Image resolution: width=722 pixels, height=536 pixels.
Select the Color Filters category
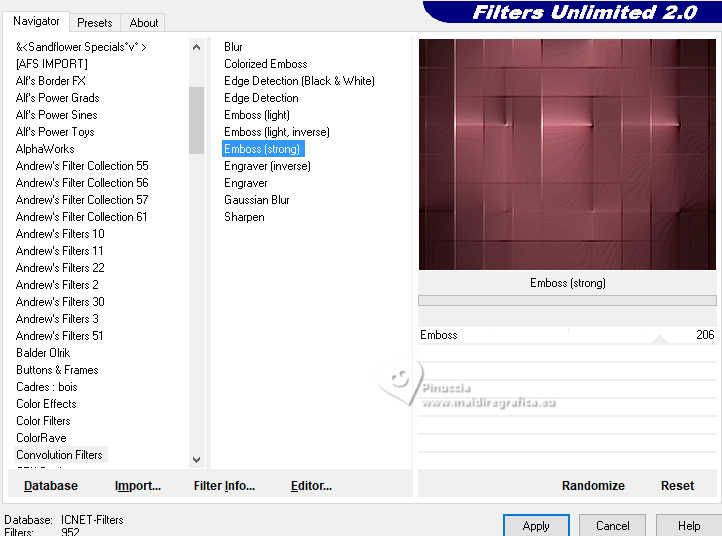pos(43,421)
